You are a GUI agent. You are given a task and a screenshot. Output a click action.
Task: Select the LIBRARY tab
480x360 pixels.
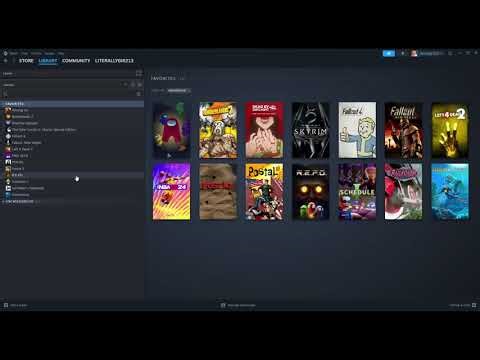48,61
